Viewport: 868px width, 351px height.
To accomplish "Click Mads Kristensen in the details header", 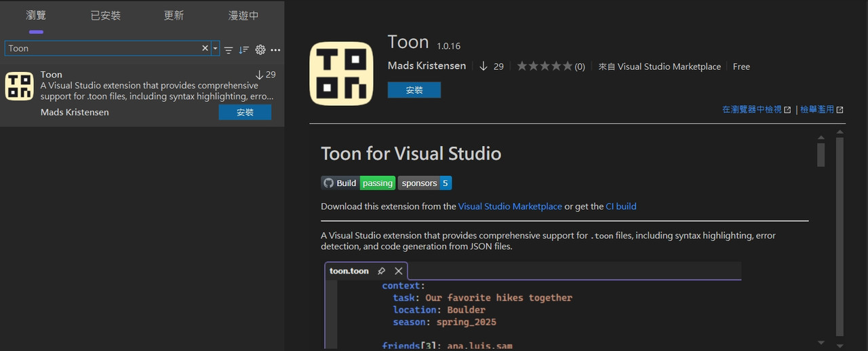I will coord(427,66).
